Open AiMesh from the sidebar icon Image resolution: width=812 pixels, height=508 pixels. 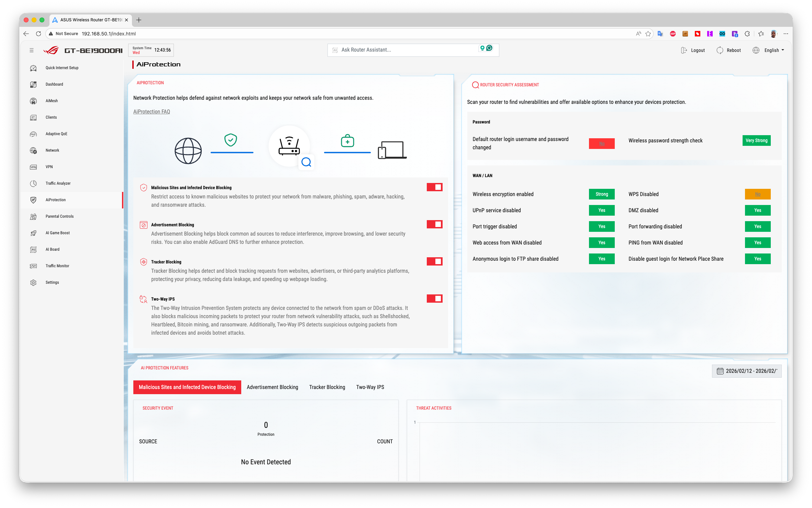tap(33, 101)
